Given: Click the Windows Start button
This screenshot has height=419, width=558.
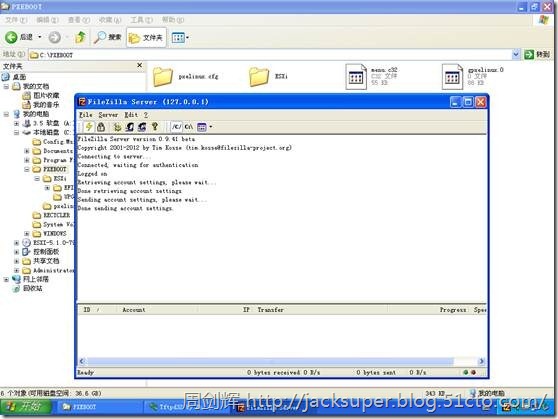Looking at the screenshot, I should tap(26, 407).
